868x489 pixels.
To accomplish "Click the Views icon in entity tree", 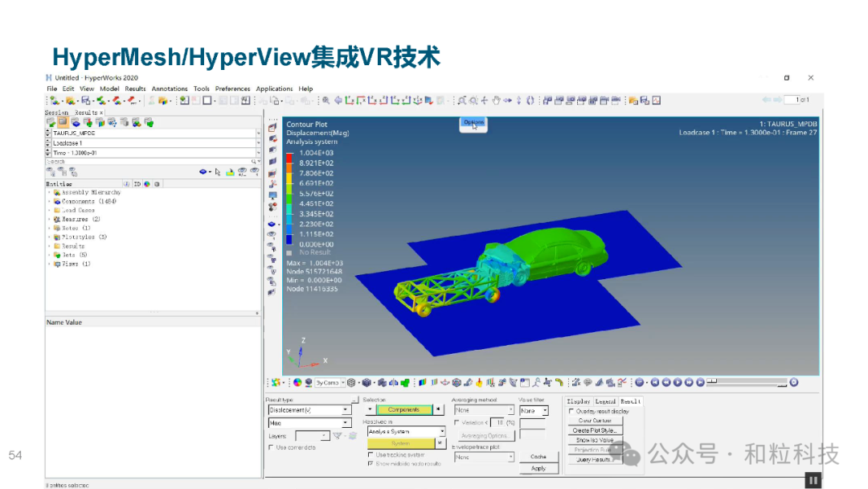I will pyautogui.click(x=57, y=264).
